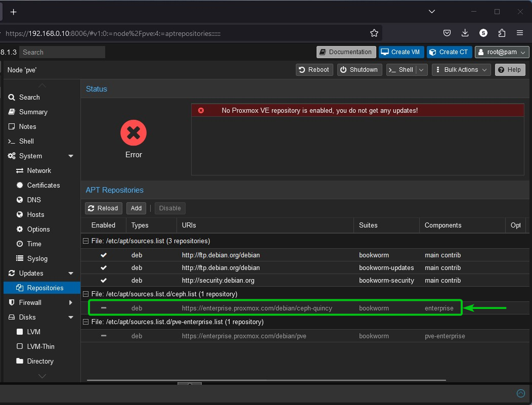Sort by the URIs column header
This screenshot has height=405, width=532.
pos(265,225)
